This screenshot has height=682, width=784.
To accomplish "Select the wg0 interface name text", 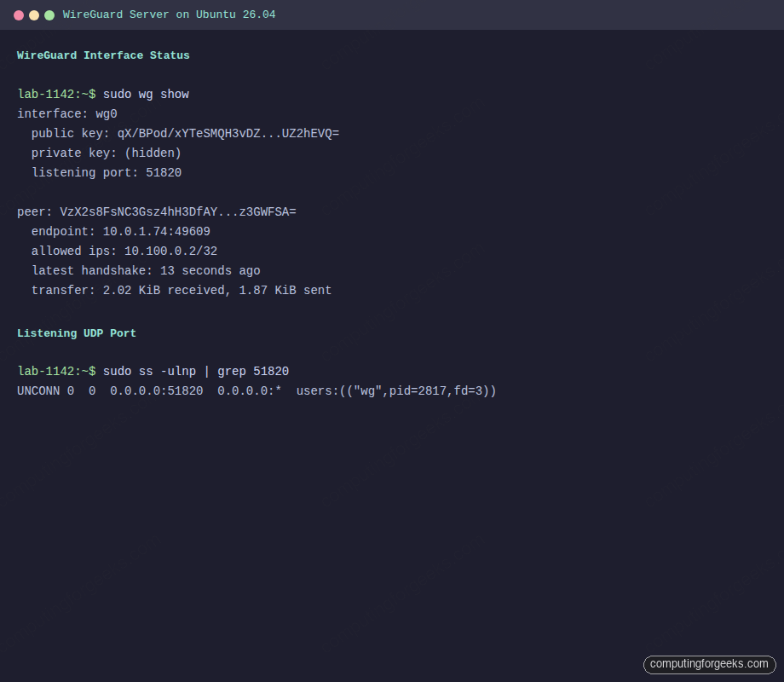I will (x=107, y=113).
